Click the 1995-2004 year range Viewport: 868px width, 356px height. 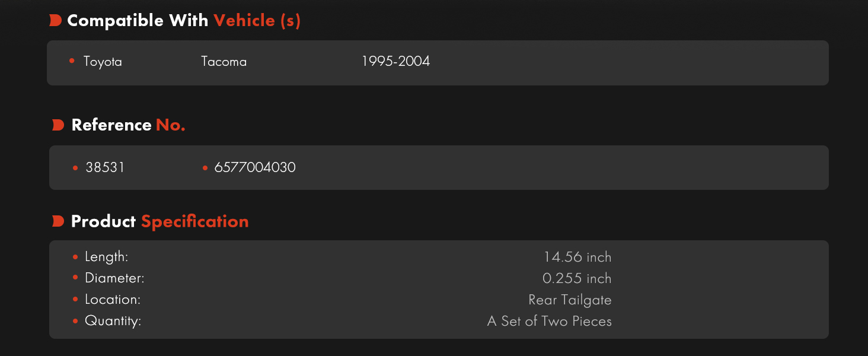pos(395,61)
